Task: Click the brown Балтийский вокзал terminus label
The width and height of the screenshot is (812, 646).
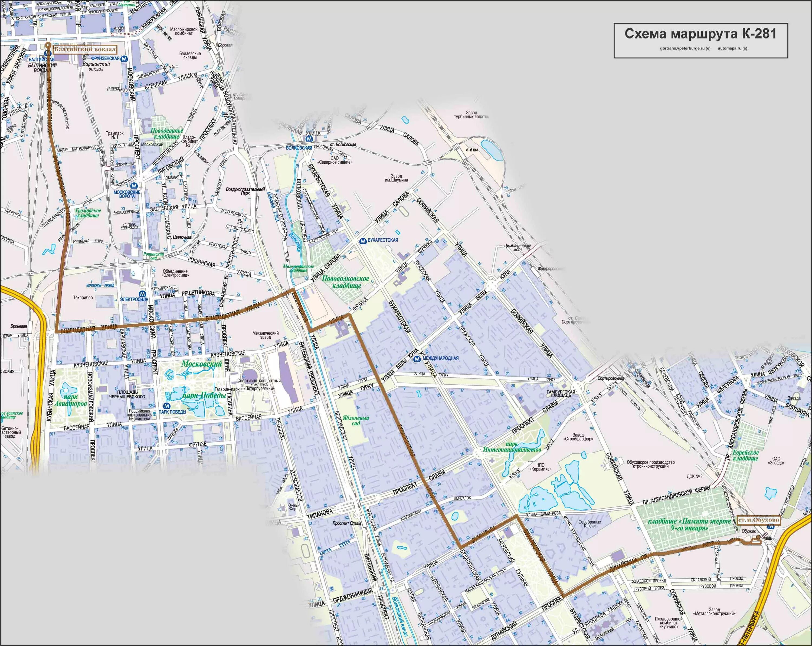Action: 85,49
